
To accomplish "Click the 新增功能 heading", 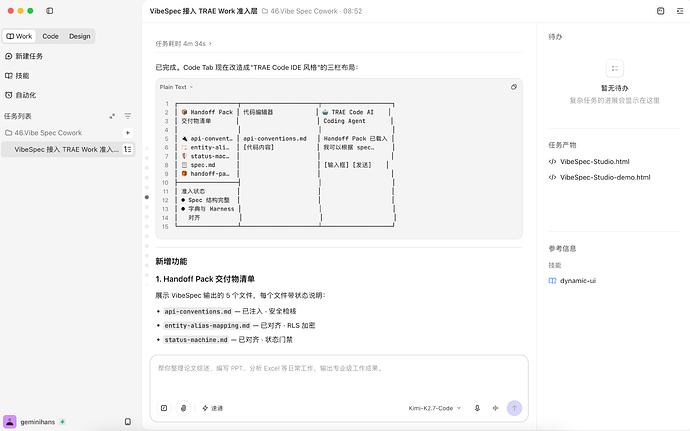I will [x=171, y=262].
